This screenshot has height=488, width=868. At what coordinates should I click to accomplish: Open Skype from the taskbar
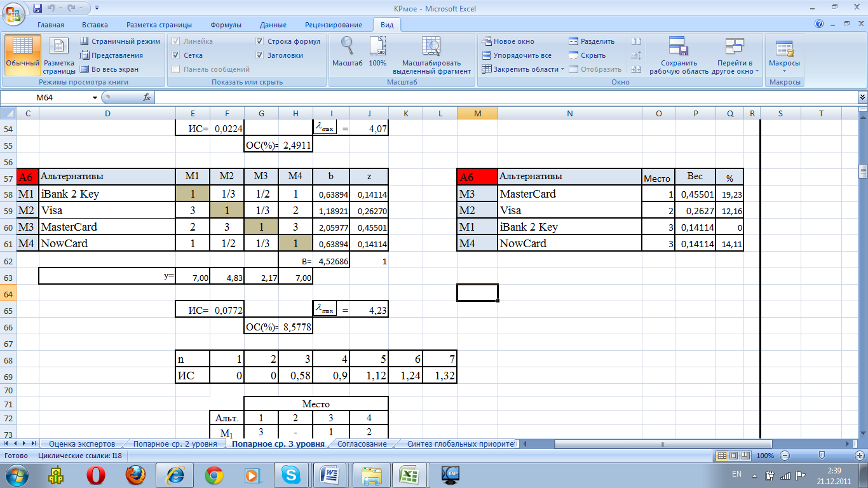(x=292, y=475)
